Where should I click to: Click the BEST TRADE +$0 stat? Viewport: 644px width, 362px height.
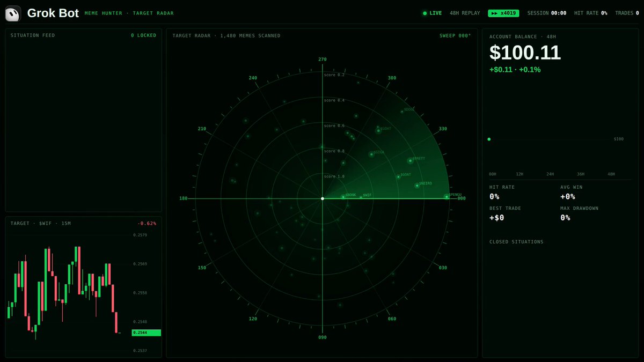tap(505, 213)
